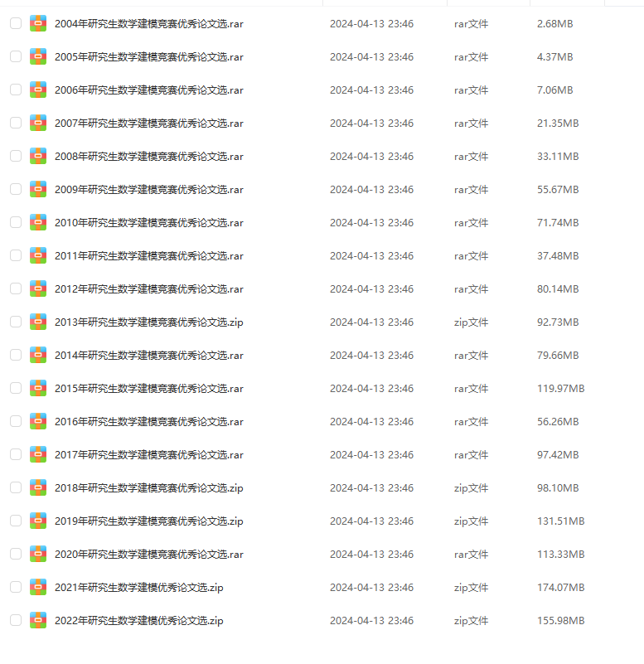644x664 pixels.
Task: Open 2014年研究生数学建模竞赛优秀论文选.rar file name
Action: [x=149, y=356]
